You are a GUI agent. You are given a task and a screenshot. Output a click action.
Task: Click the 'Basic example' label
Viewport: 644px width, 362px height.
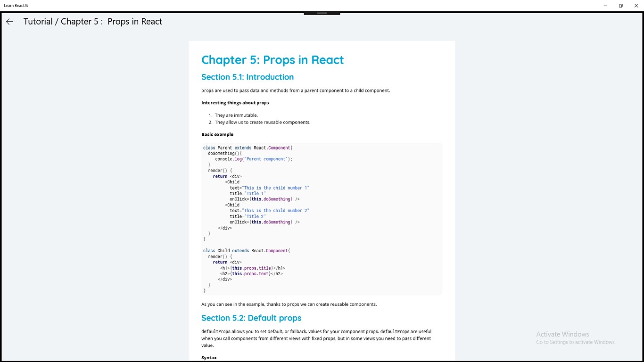pyautogui.click(x=217, y=134)
